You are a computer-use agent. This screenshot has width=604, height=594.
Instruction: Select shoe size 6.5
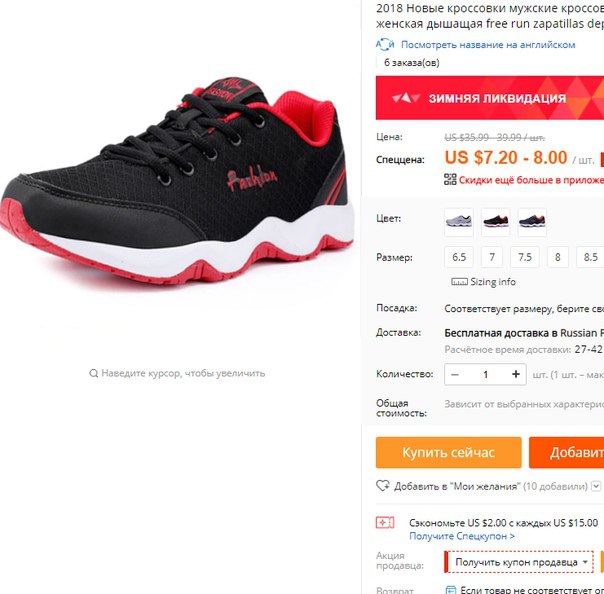pos(459,257)
